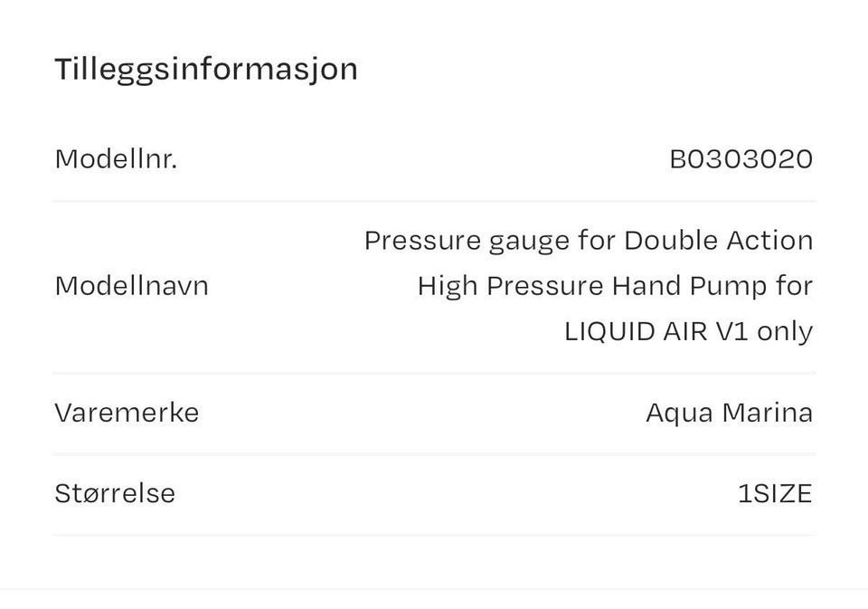868x609 pixels.
Task: Click the word 'Pressure' in first line
Action: coord(422,241)
